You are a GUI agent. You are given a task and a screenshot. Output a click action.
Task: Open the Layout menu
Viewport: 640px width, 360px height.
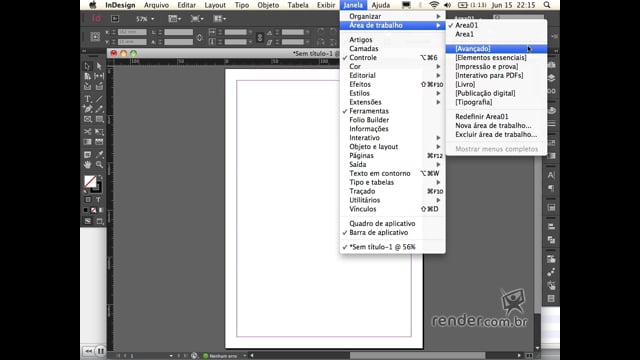(x=215, y=5)
